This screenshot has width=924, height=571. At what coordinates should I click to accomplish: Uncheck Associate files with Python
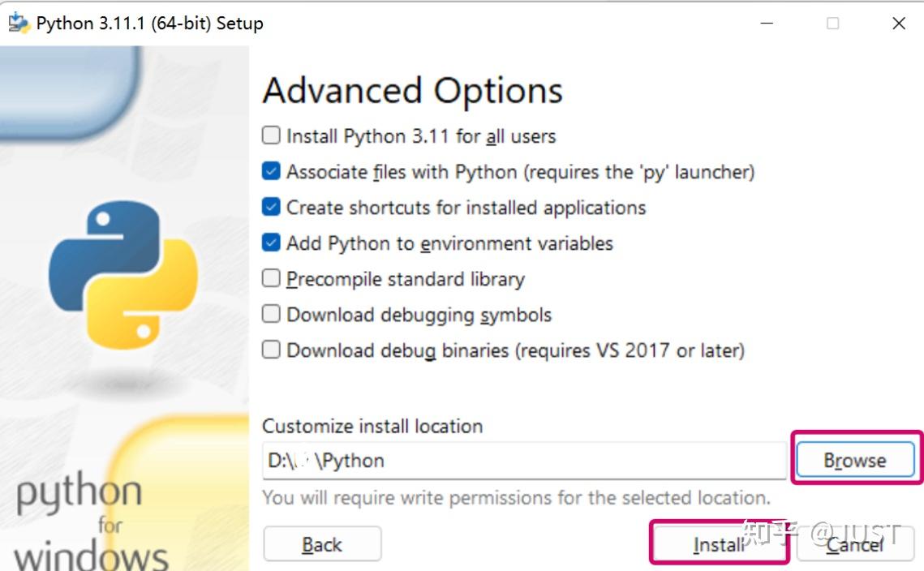[271, 171]
